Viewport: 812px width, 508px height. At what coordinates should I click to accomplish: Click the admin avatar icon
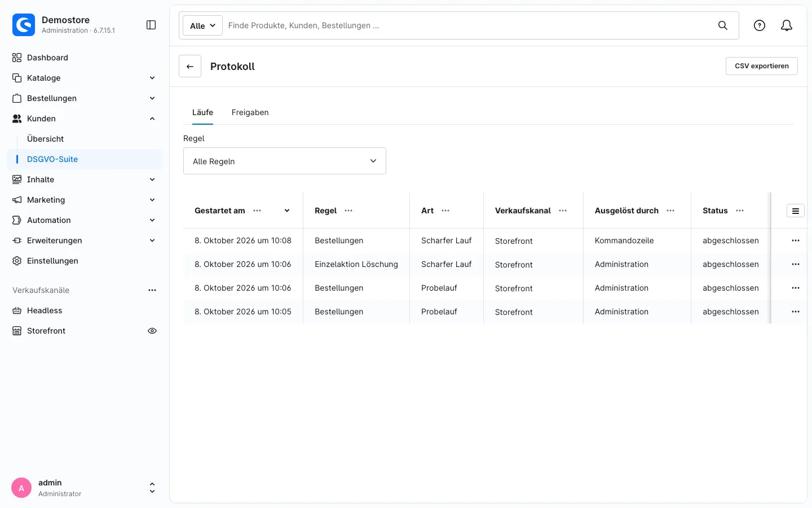(x=21, y=488)
